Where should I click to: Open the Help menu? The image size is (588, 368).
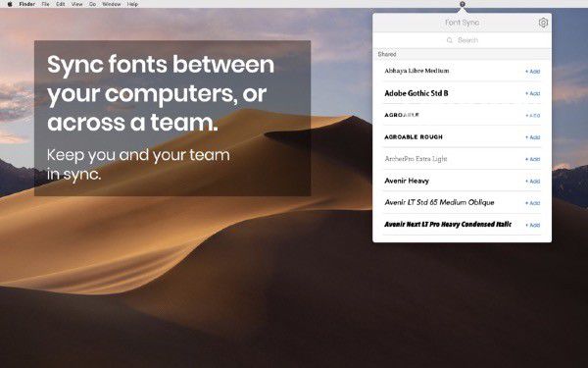132,4
